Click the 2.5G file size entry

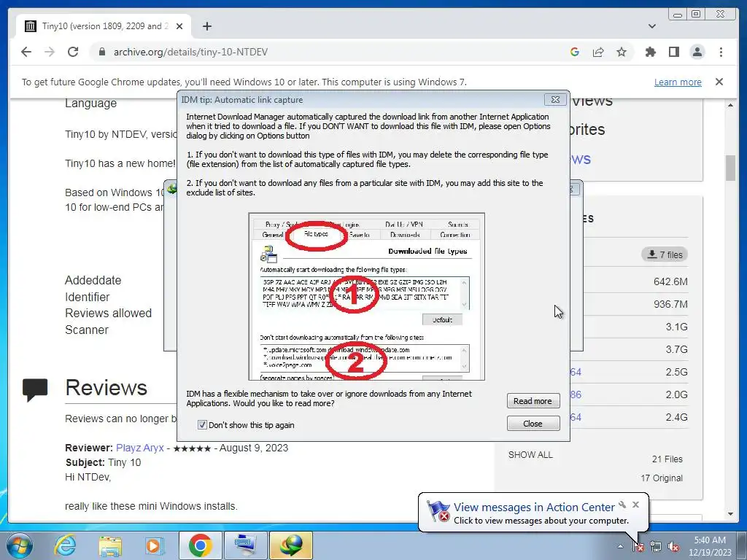click(676, 372)
